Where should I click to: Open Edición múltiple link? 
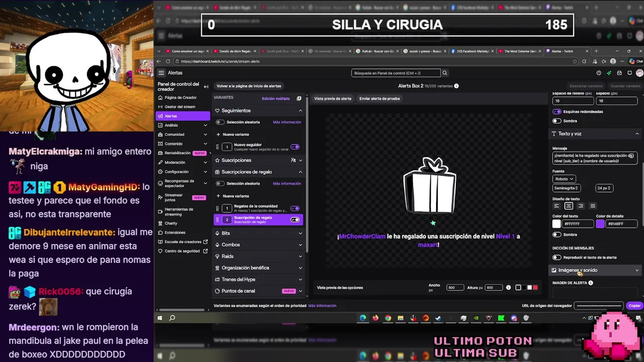coord(276,99)
